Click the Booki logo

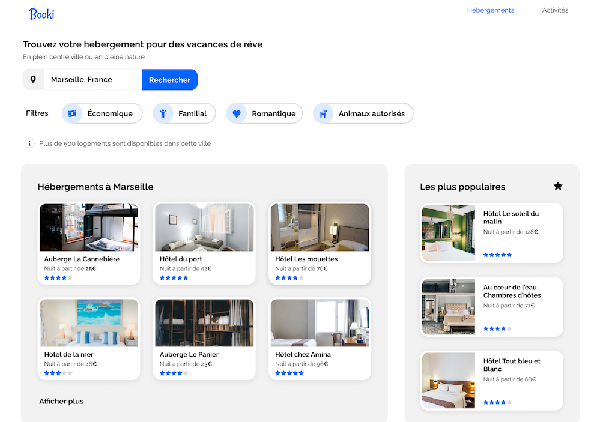41,13
